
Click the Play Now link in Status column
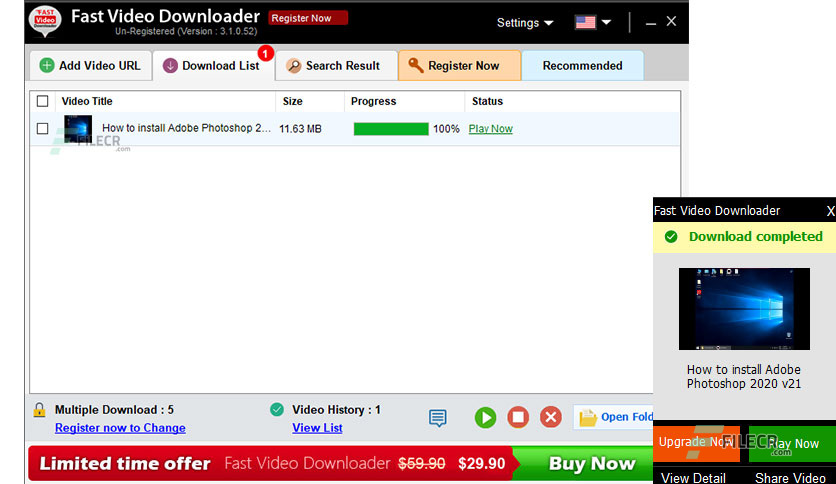click(491, 129)
